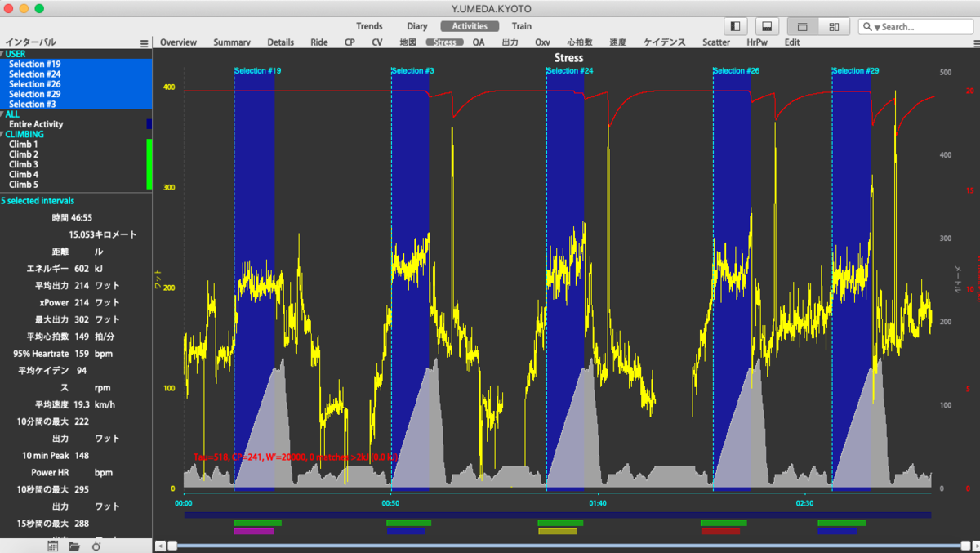Open the Scatter chart tab
This screenshot has width=980, height=553.
[x=716, y=42]
